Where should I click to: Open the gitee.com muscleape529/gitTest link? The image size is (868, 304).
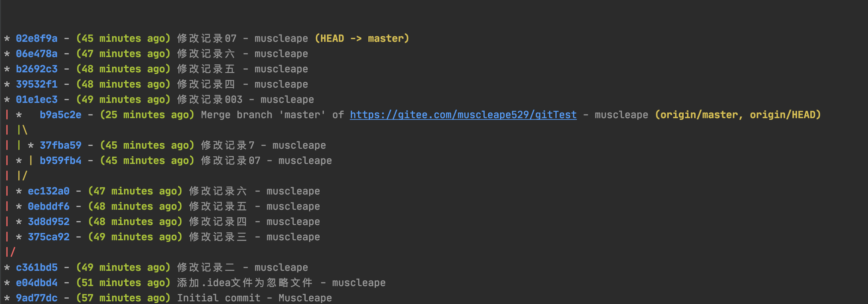point(463,115)
